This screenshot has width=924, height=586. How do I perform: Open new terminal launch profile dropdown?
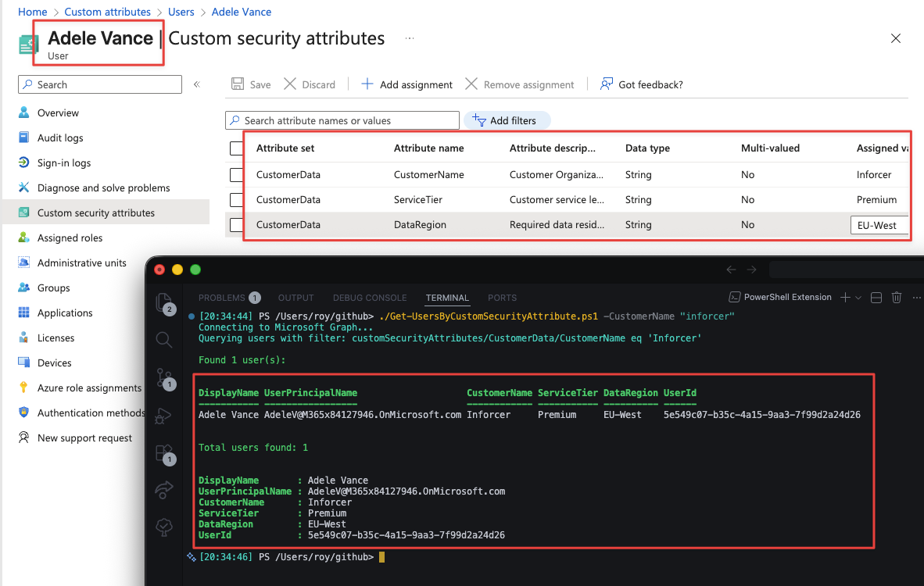(x=858, y=298)
